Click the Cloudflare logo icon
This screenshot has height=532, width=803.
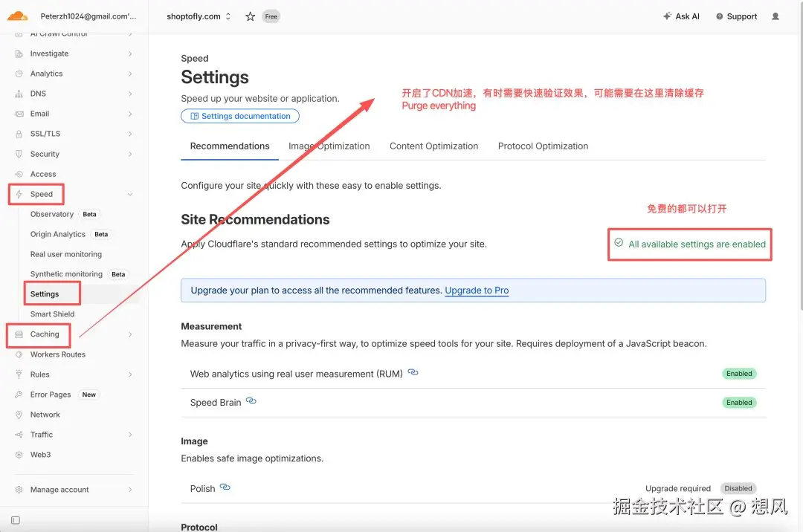pos(17,16)
